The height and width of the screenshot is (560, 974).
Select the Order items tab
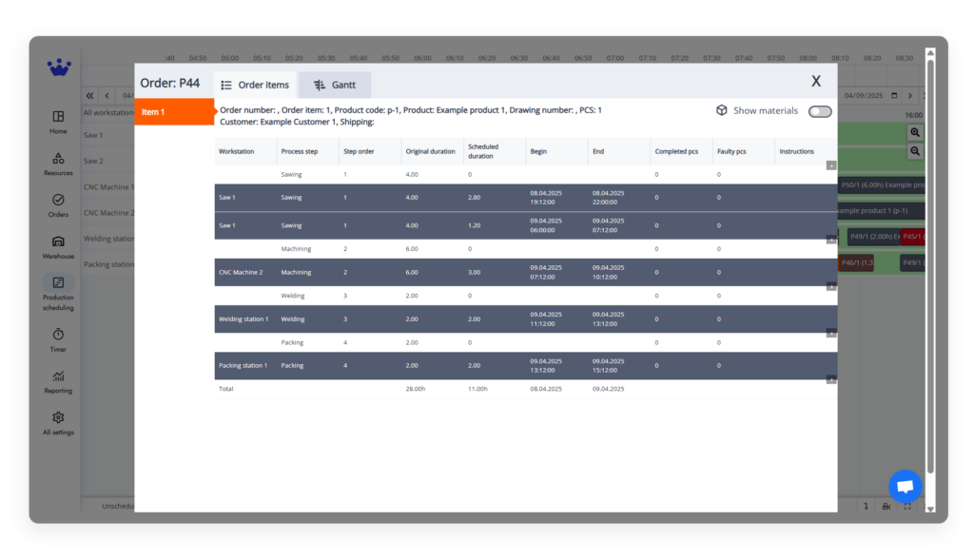pos(255,85)
